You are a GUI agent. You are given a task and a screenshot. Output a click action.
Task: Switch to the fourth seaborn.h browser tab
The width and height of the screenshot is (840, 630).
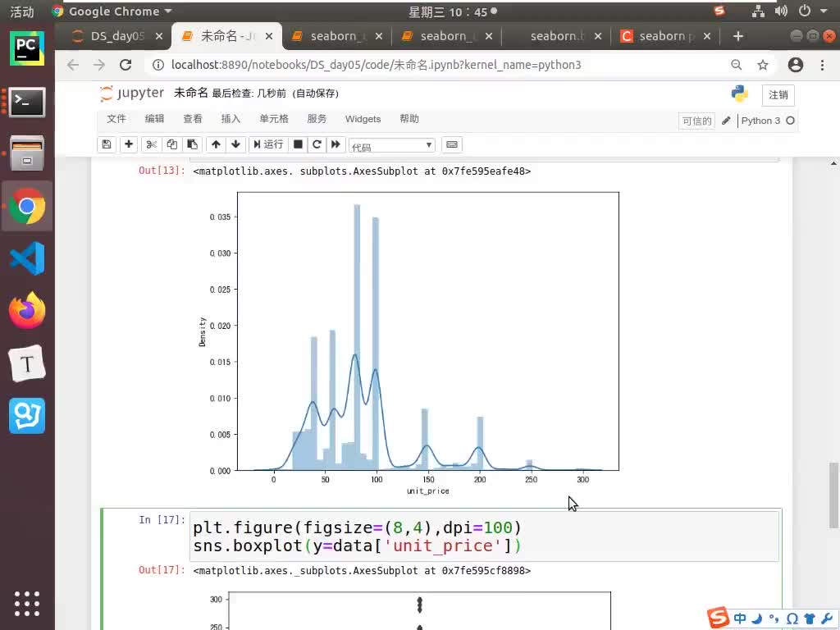(x=556, y=36)
